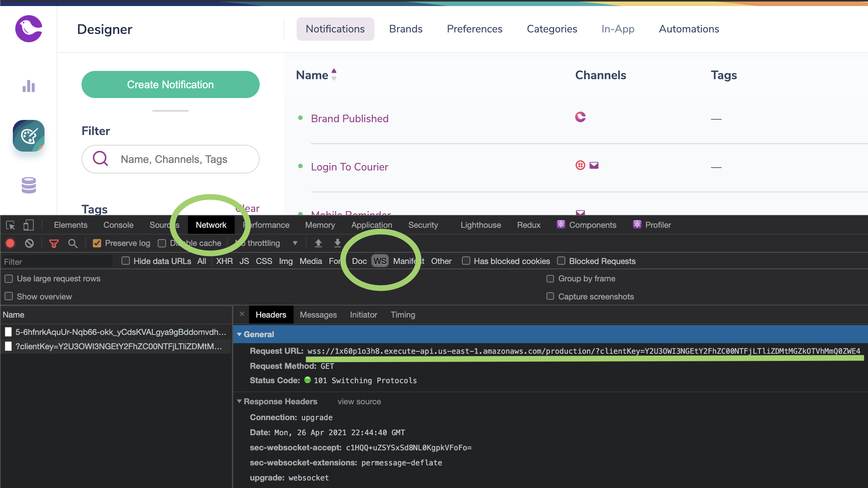
Task: Open Login To Courier notification
Action: [x=349, y=167]
